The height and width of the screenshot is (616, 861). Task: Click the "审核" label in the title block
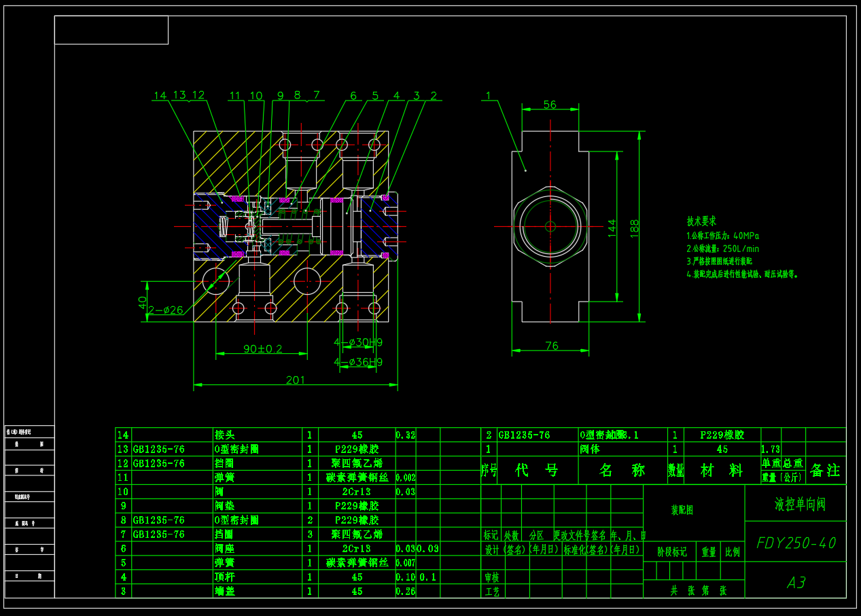point(491,577)
